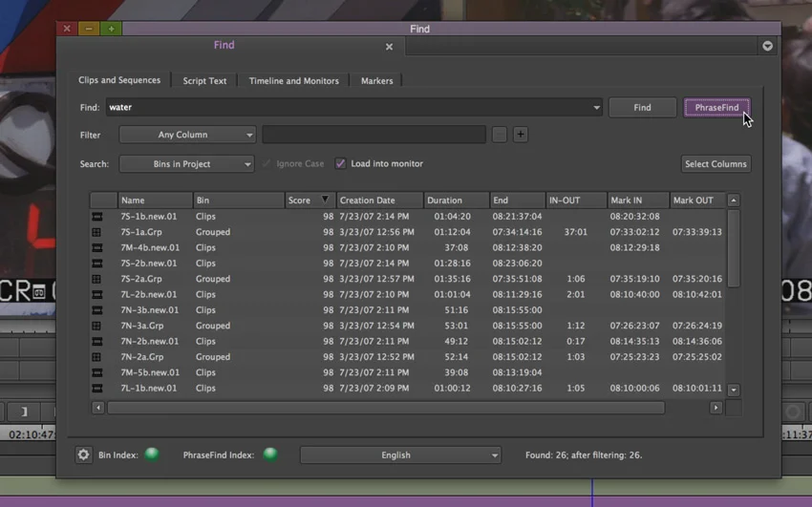This screenshot has width=812, height=507.
Task: Open the Any Column filter dropdown
Action: coord(187,135)
